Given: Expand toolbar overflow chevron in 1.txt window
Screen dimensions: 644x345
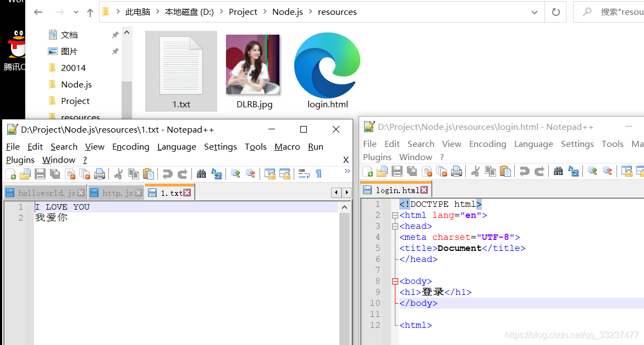Looking at the screenshot, I should click(348, 171).
